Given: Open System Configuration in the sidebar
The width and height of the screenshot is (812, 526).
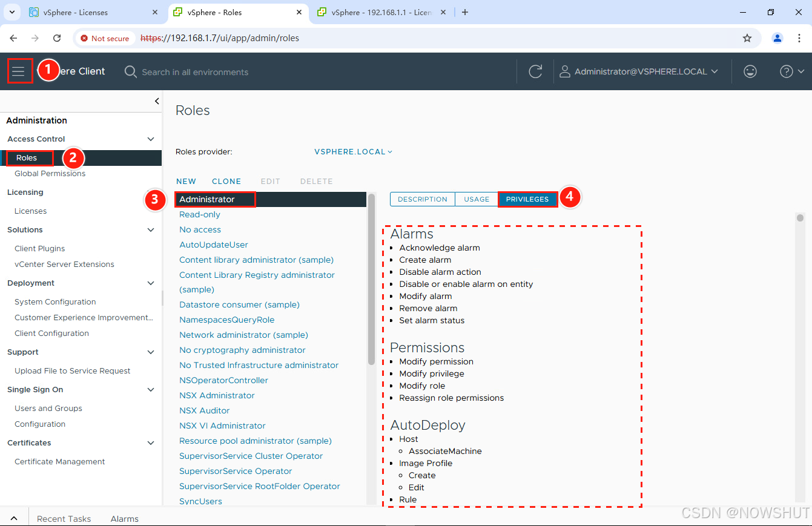Looking at the screenshot, I should point(55,302).
